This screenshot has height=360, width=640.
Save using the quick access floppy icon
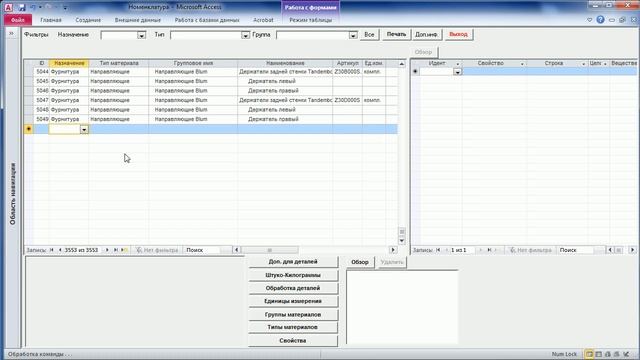click(x=22, y=7)
